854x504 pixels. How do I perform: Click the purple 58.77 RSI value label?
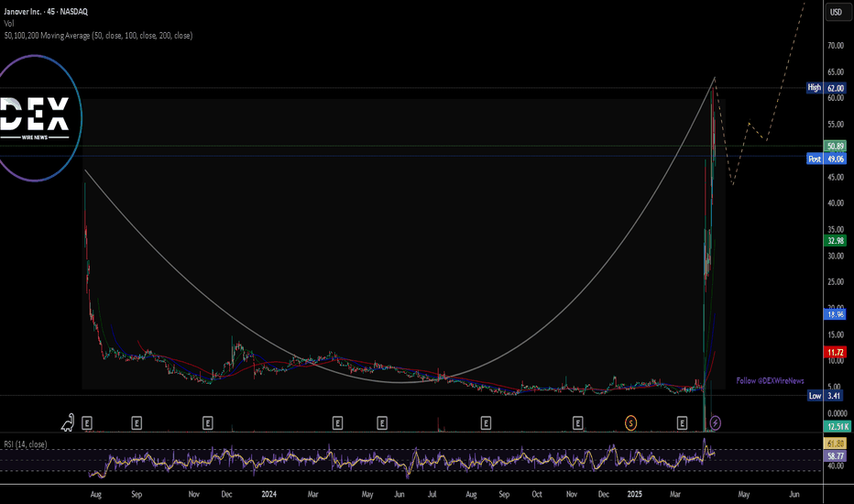coord(836,456)
